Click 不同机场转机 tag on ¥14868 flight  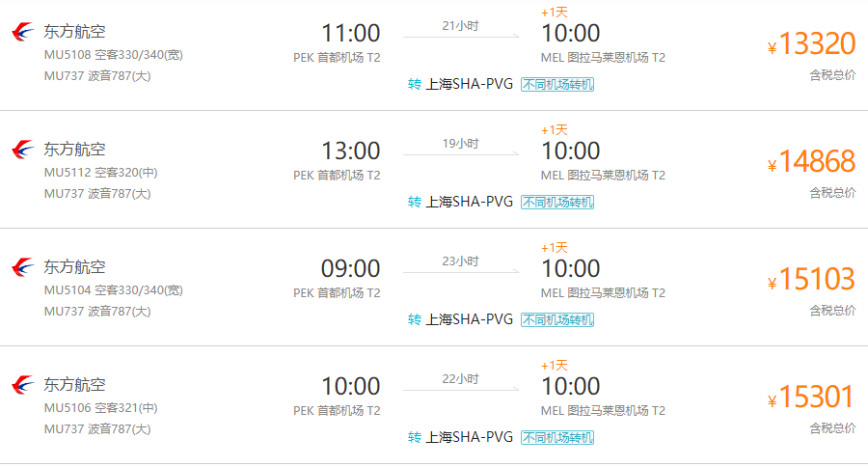point(557,203)
